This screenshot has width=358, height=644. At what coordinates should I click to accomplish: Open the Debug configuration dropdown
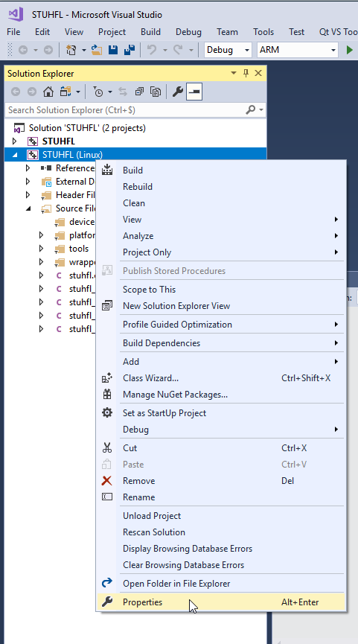(228, 50)
